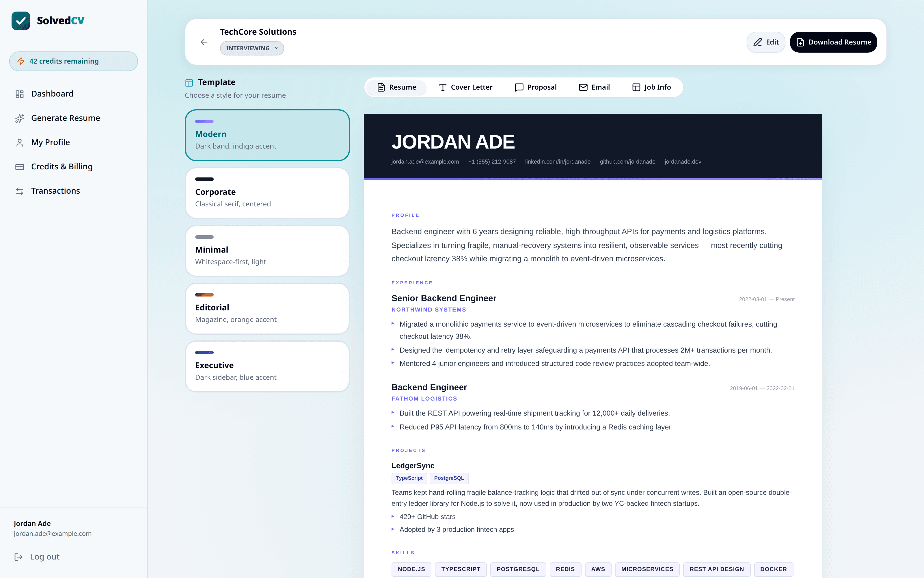Click the pencil icon in Edit
The width and height of the screenshot is (924, 578).
pyautogui.click(x=757, y=42)
